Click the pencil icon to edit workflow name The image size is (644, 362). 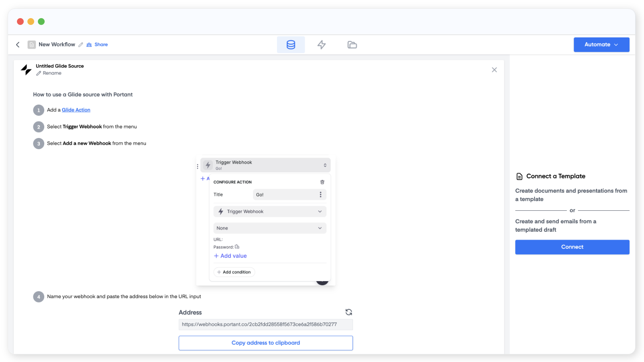(81, 45)
